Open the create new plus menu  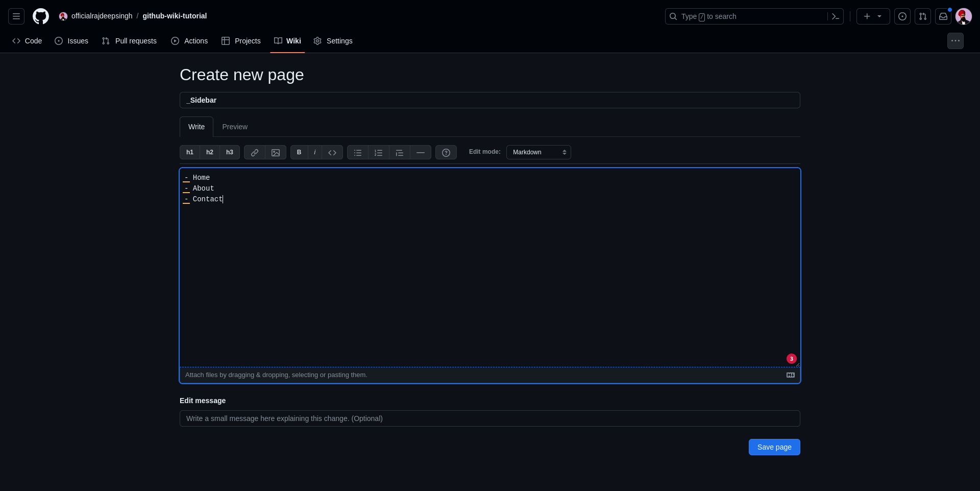point(873,16)
